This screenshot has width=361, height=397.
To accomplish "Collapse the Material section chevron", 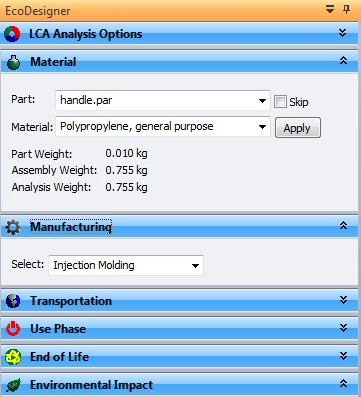I will tap(343, 61).
